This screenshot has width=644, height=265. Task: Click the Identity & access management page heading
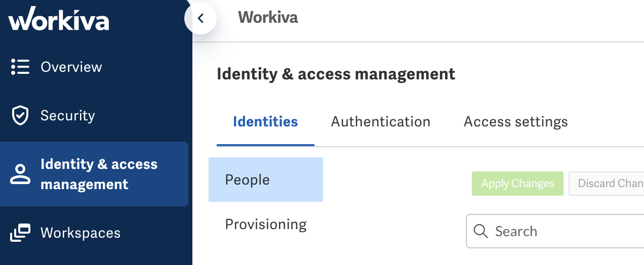(336, 74)
